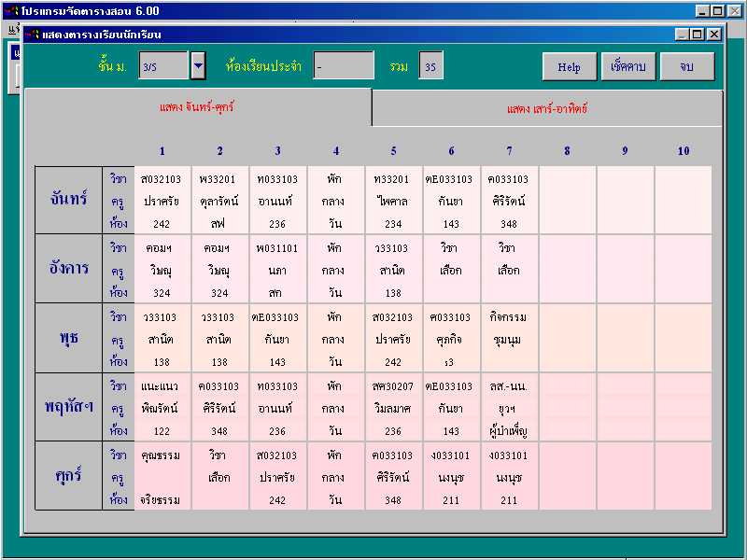The height and width of the screenshot is (560, 747).
Task: Select the แสดง จันทร์-ศุกร์ tab
Action: pyautogui.click(x=197, y=107)
